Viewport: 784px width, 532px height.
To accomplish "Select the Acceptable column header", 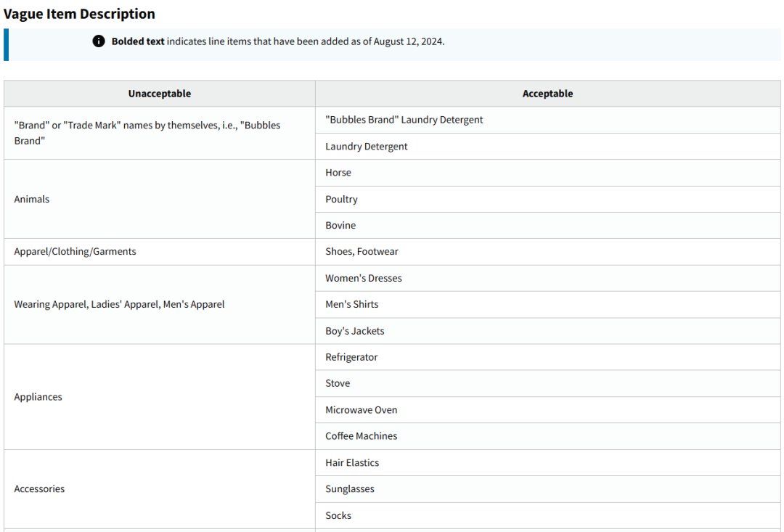I will click(x=547, y=94).
